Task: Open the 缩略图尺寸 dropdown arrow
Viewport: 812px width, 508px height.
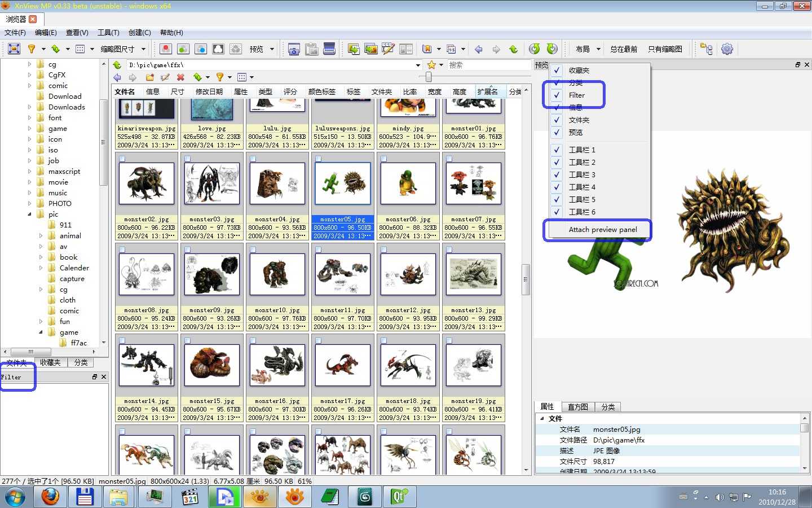Action: point(144,49)
